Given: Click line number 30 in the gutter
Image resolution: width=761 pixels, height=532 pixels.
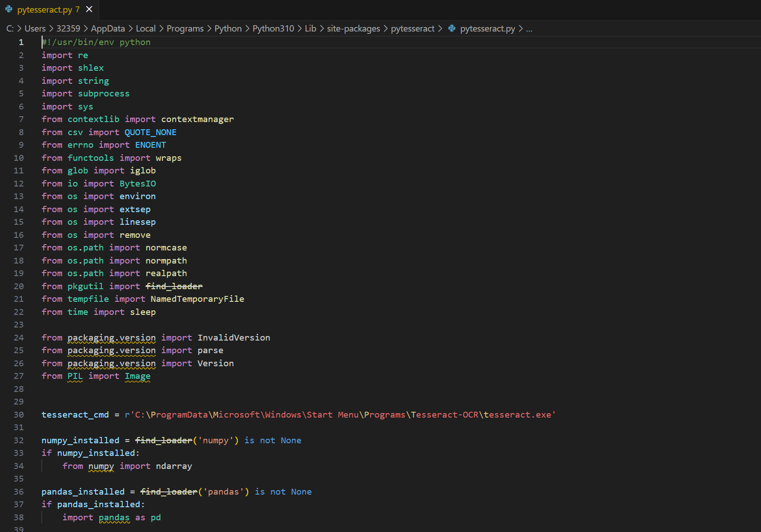Looking at the screenshot, I should (18, 414).
